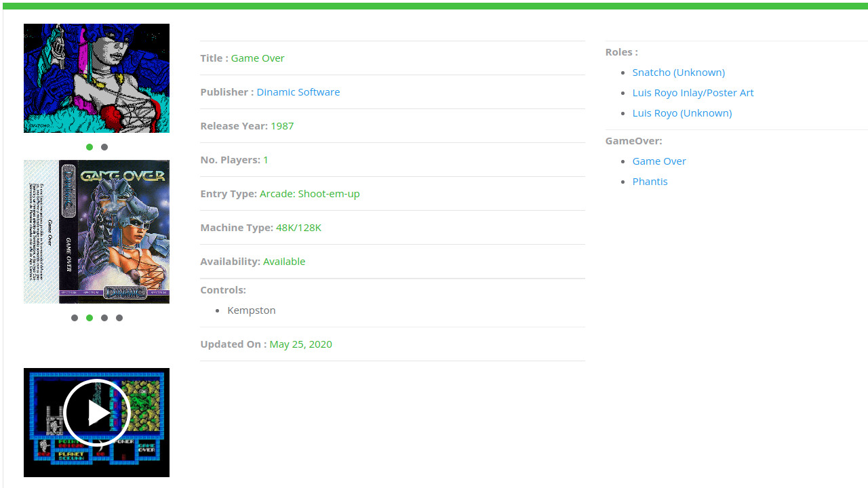Open Luis Royo Inlay/Poster Art link
This screenshot has width=868, height=488.
click(692, 93)
